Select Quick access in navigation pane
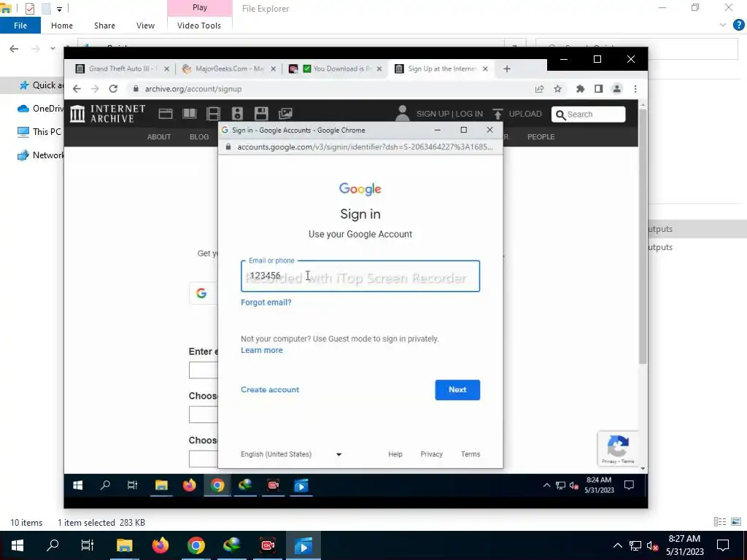The width and height of the screenshot is (747, 560). click(x=42, y=85)
